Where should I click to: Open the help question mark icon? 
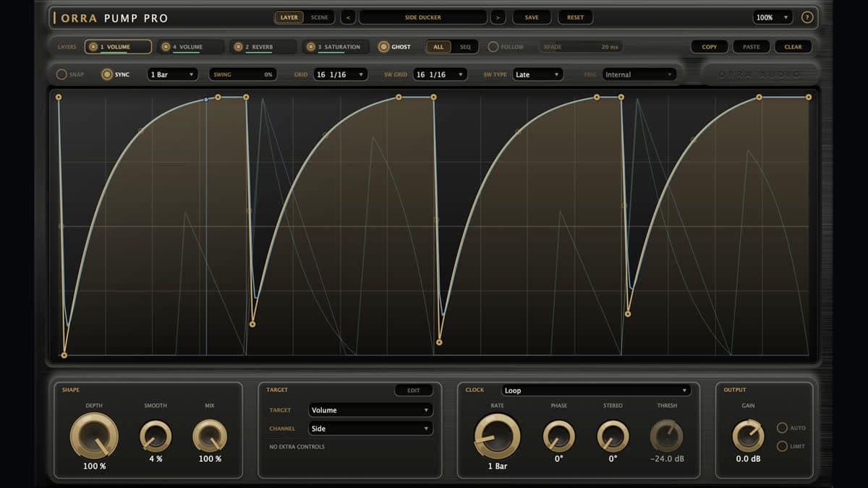click(x=807, y=17)
